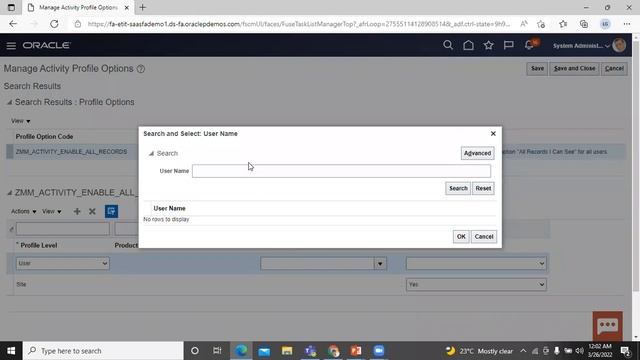The height and width of the screenshot is (360, 640).
Task: Open Zoom in taskbar
Action: pyautogui.click(x=379, y=351)
